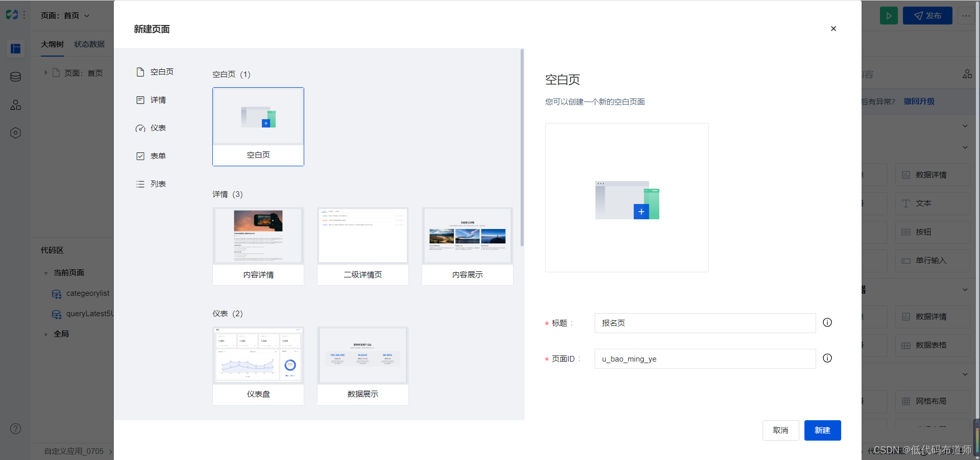Click the blank page document icon
Viewport: 980px width, 460px height.
pos(140,72)
